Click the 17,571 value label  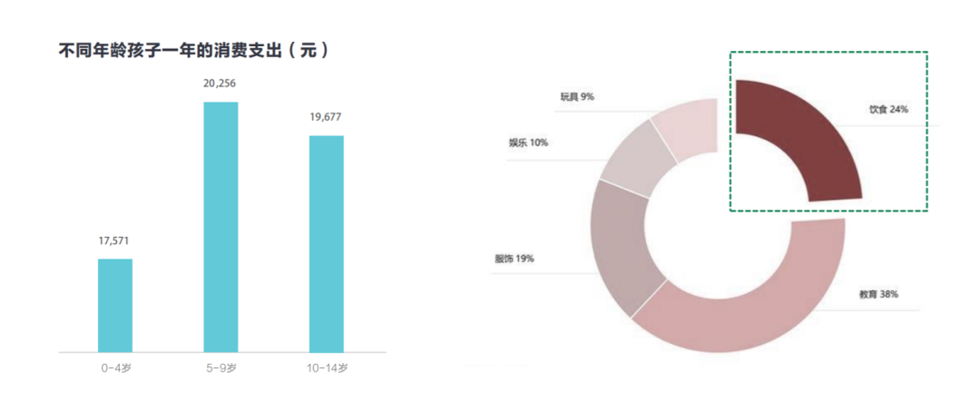115,240
